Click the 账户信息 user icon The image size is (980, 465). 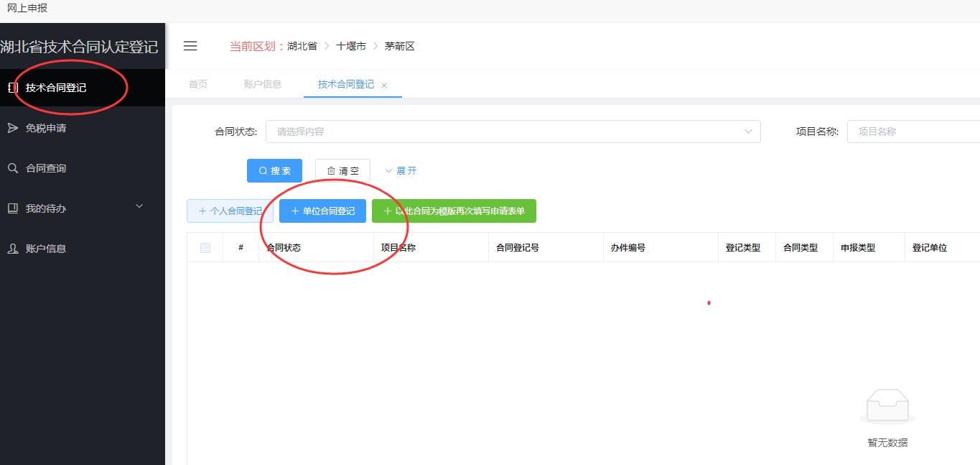pyautogui.click(x=12, y=249)
